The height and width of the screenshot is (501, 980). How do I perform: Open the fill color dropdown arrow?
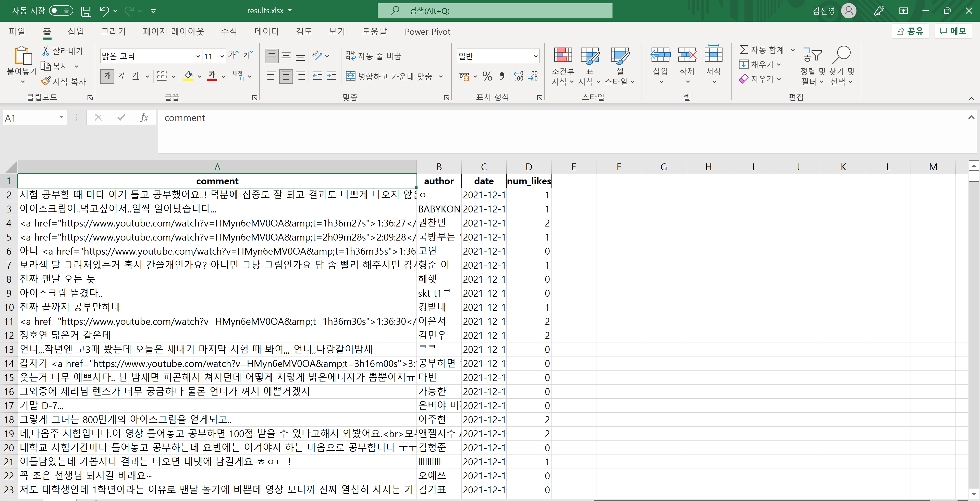tap(199, 76)
